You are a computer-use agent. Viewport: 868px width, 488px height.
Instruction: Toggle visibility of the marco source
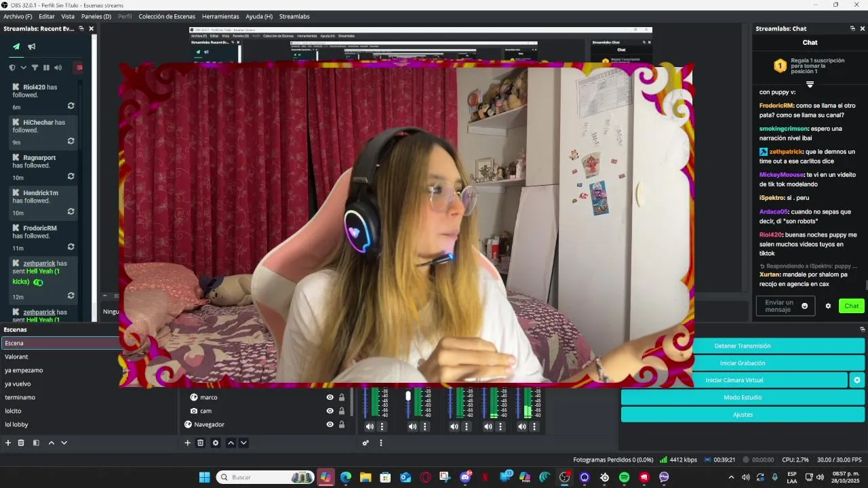(x=330, y=397)
